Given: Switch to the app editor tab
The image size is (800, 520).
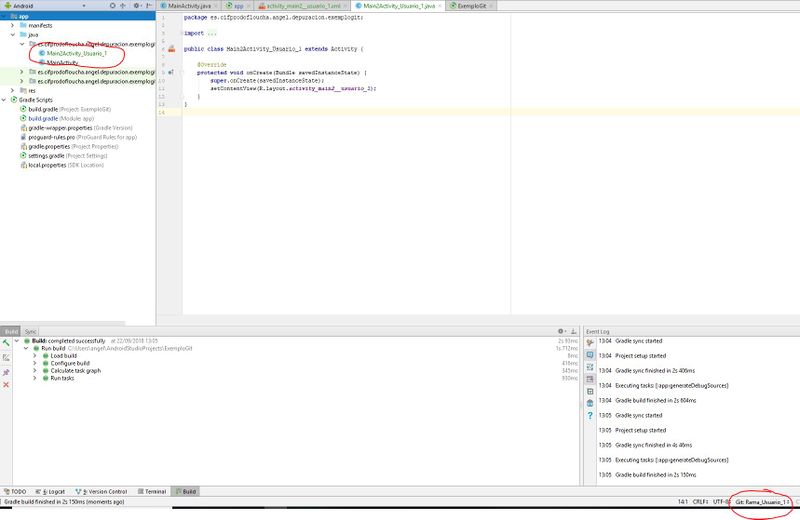Looking at the screenshot, I should [x=238, y=6].
